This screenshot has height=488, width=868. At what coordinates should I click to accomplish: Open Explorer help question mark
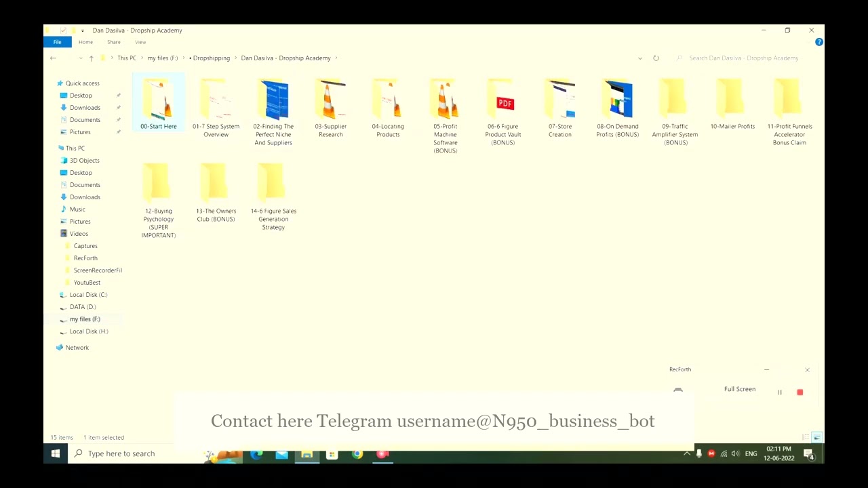tap(818, 42)
